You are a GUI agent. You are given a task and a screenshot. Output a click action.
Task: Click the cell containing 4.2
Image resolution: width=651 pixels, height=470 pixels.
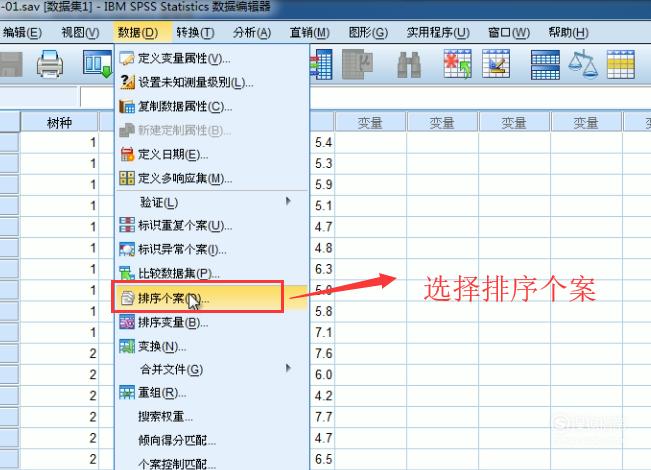tap(322, 396)
